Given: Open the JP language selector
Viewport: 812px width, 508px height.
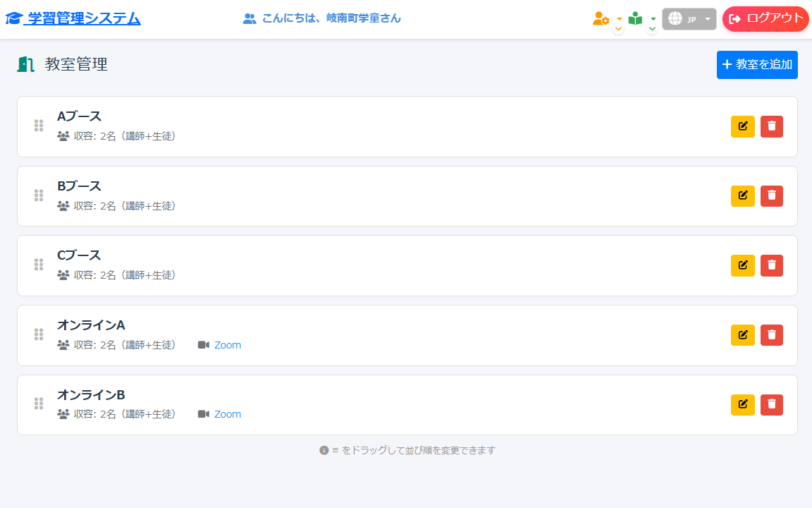Looking at the screenshot, I should [689, 19].
